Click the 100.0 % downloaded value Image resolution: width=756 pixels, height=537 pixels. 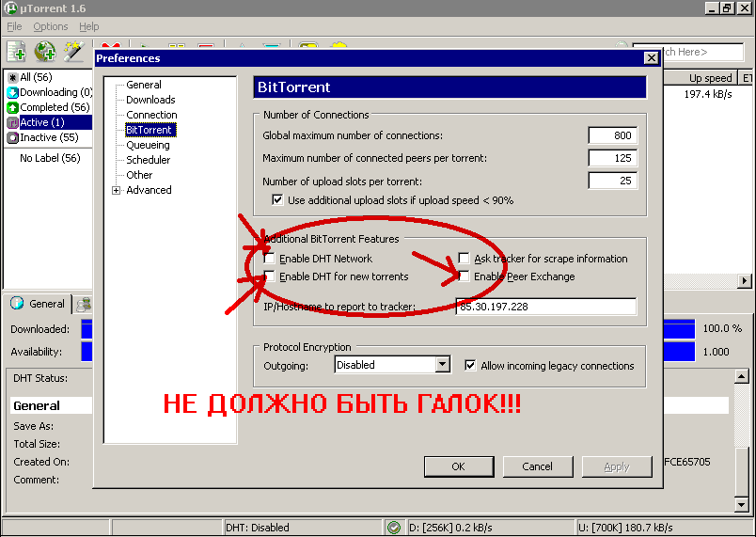[x=722, y=329]
